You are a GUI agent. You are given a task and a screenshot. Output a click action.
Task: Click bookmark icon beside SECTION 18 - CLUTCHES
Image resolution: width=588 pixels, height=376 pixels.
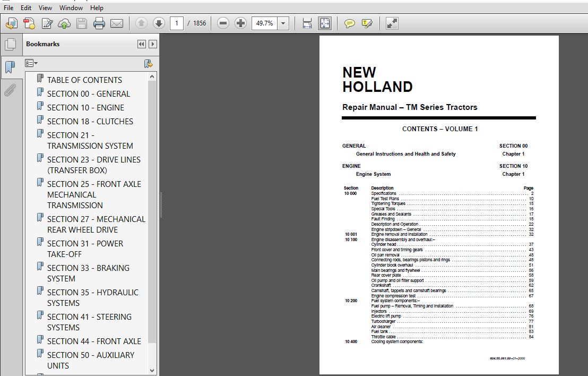pos(40,120)
